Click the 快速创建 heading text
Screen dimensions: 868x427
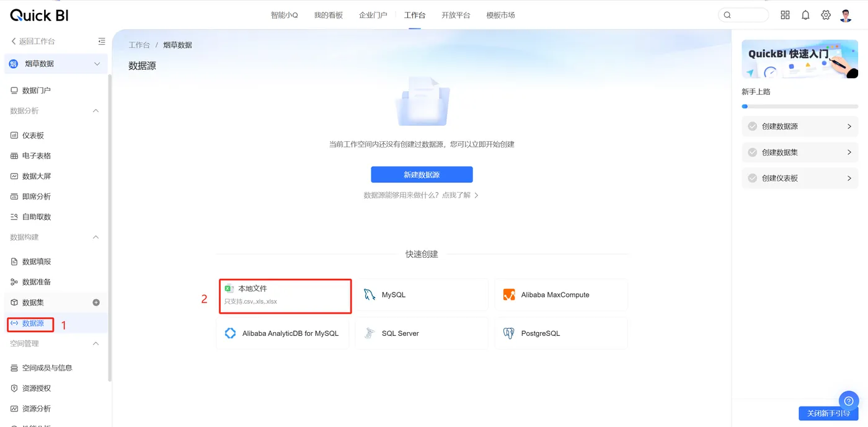point(422,254)
